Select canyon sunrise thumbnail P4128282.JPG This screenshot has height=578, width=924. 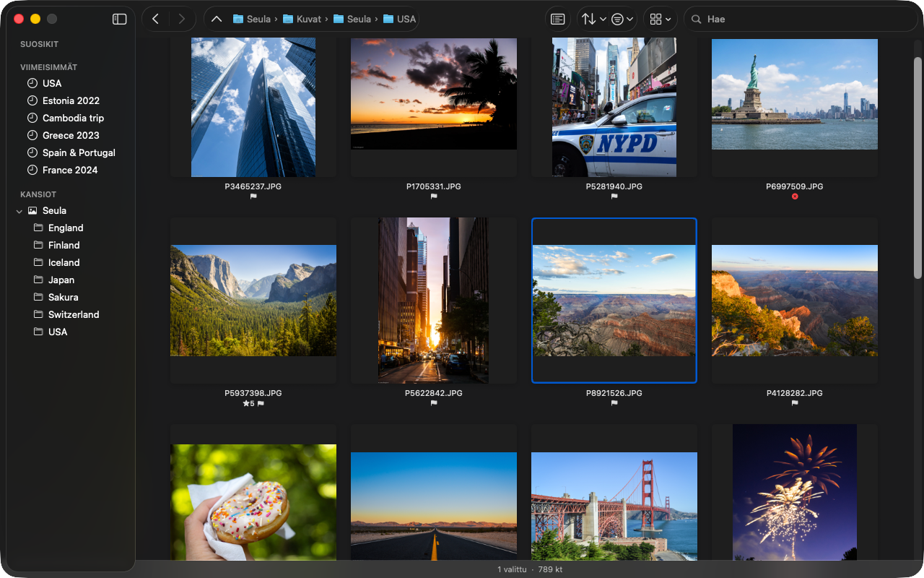(x=795, y=301)
